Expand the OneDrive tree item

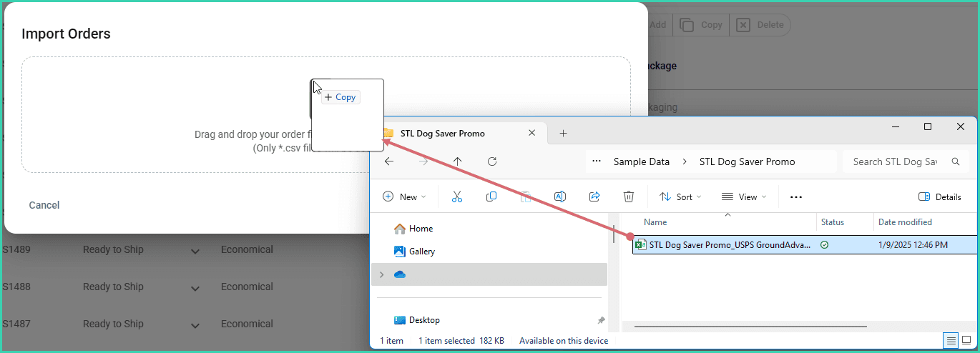tap(381, 274)
